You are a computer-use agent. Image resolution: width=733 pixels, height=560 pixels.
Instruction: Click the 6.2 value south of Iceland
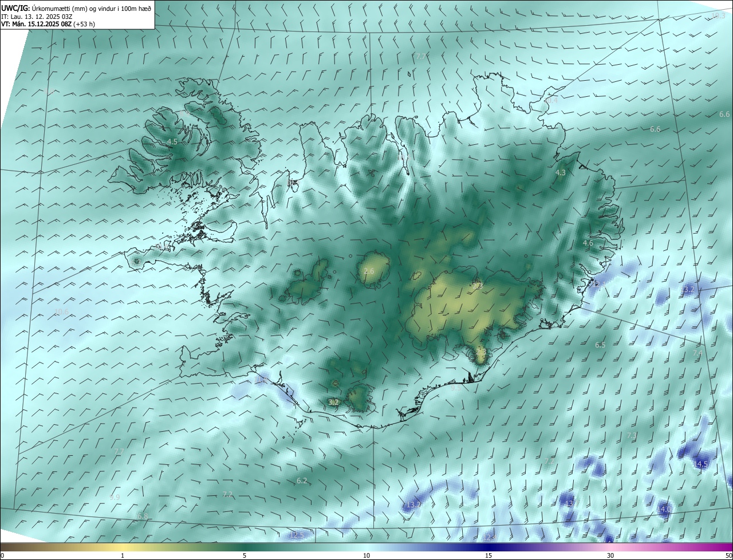pos(302,480)
